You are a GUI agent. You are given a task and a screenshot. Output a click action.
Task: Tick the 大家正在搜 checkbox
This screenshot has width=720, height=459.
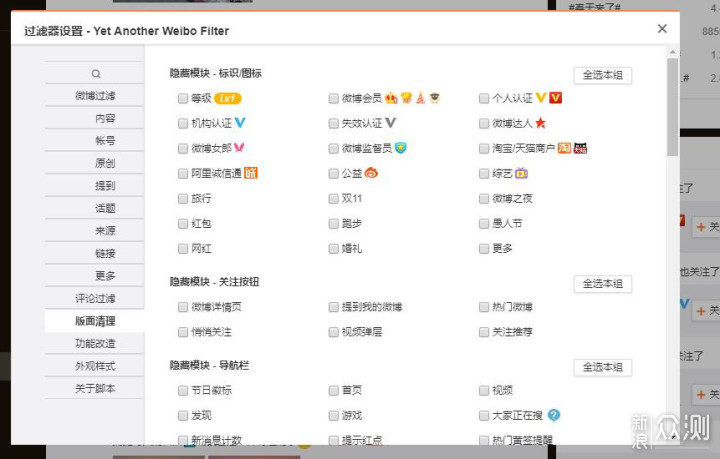pyautogui.click(x=484, y=415)
